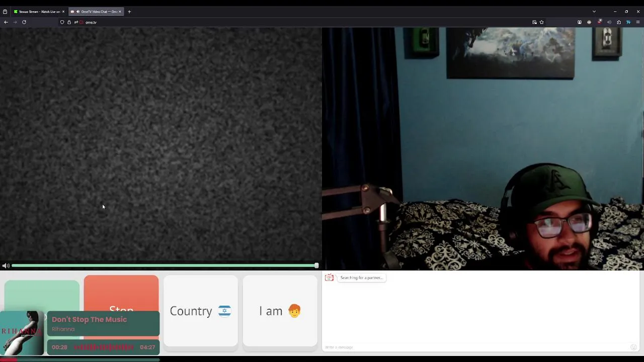The width and height of the screenshot is (644, 362).
Task: Open Firefox View at tab bar start
Action: tap(5, 12)
